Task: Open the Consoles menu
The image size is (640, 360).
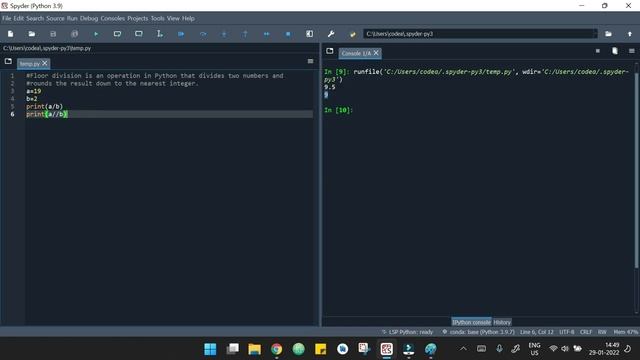Action: point(113,18)
